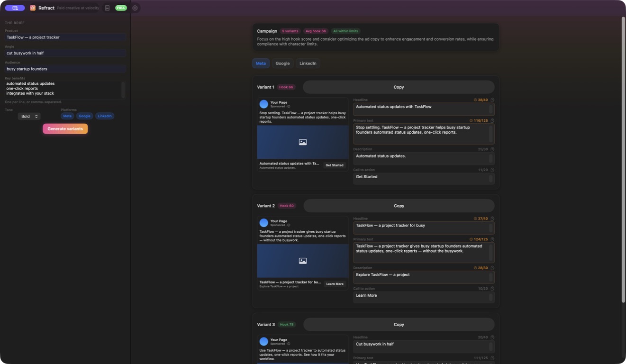
Task: Copy Variant 2 description clipboard icon
Action: pyautogui.click(x=492, y=268)
